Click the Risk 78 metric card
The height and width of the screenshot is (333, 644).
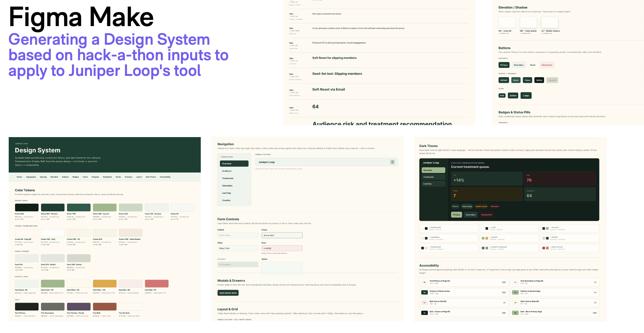[x=560, y=178]
